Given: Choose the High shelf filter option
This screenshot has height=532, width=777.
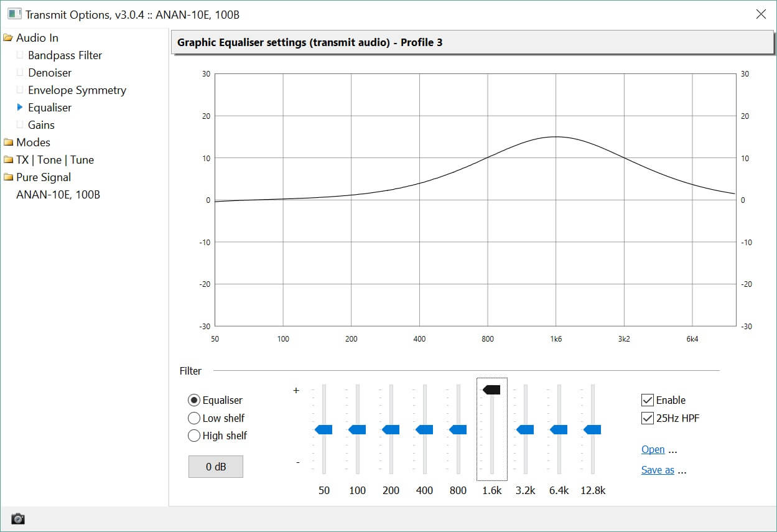Looking at the screenshot, I should [x=194, y=436].
